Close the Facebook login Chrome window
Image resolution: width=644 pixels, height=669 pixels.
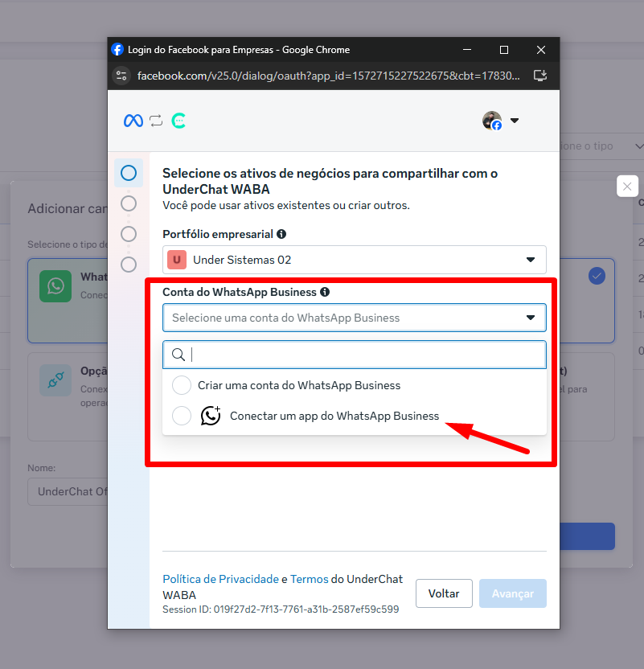pos(541,50)
